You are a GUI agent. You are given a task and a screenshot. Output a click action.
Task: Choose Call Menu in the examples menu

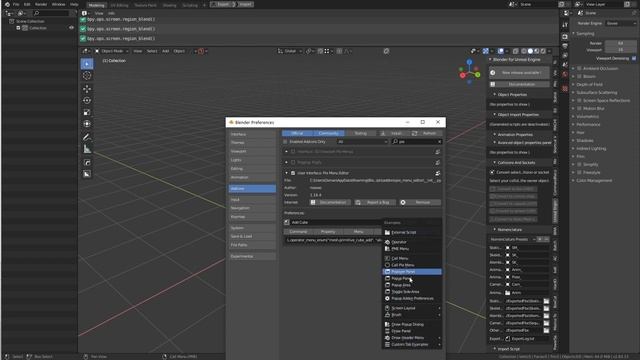point(412,258)
